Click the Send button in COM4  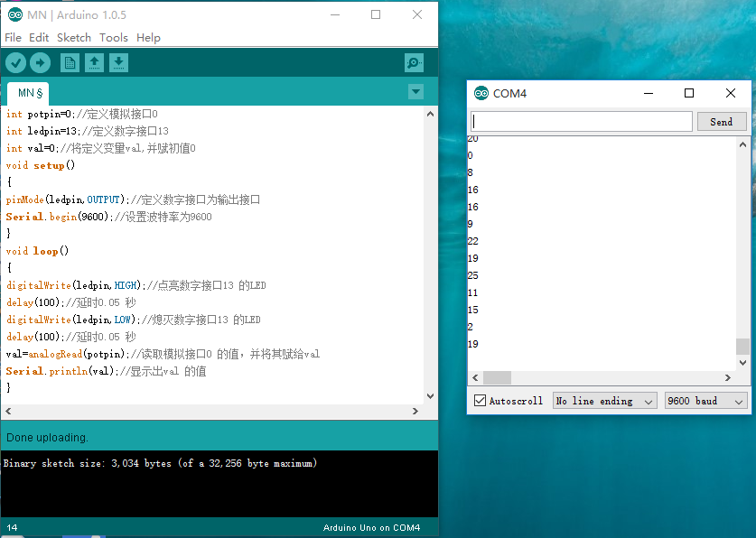click(722, 122)
